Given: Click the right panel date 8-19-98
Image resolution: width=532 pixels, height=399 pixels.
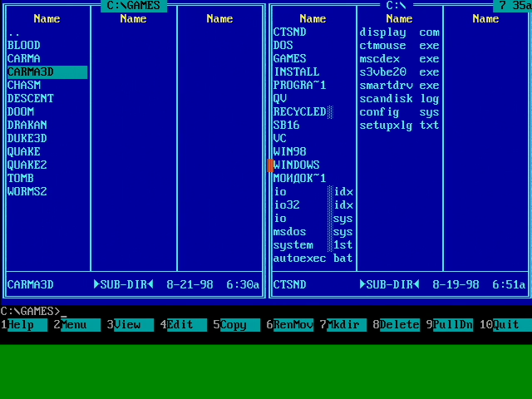Looking at the screenshot, I should 456,284.
